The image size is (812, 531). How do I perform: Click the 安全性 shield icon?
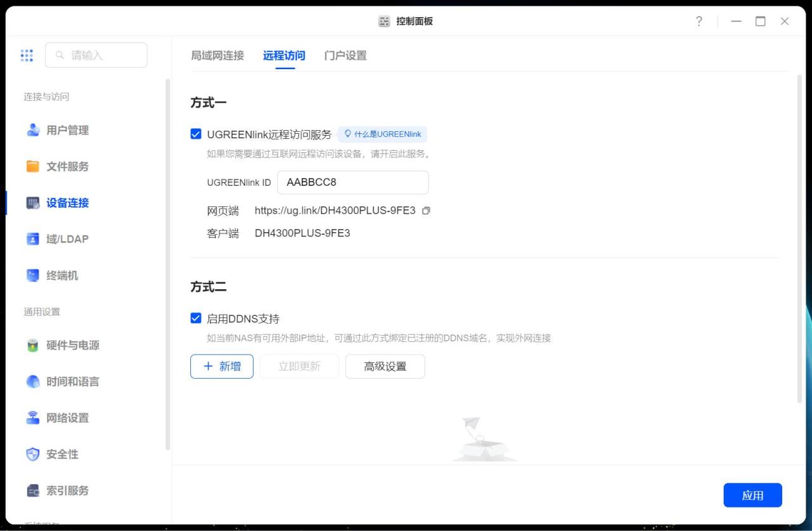click(x=33, y=454)
